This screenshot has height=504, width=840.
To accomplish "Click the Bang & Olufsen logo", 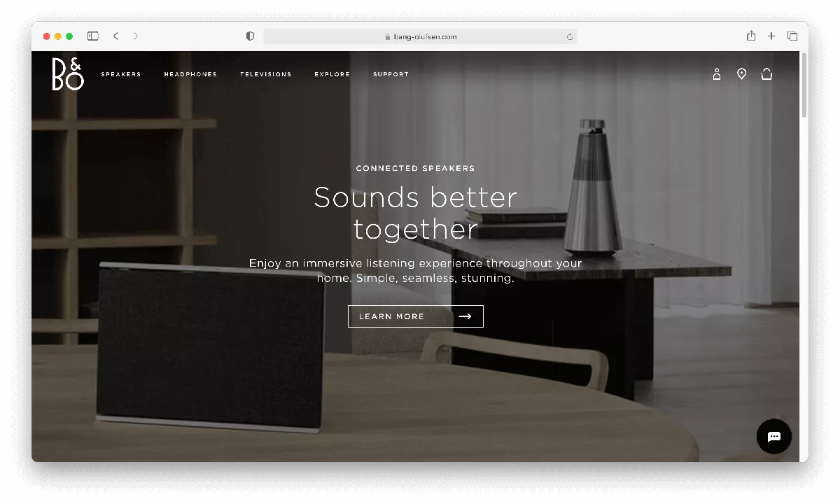I will click(x=68, y=74).
